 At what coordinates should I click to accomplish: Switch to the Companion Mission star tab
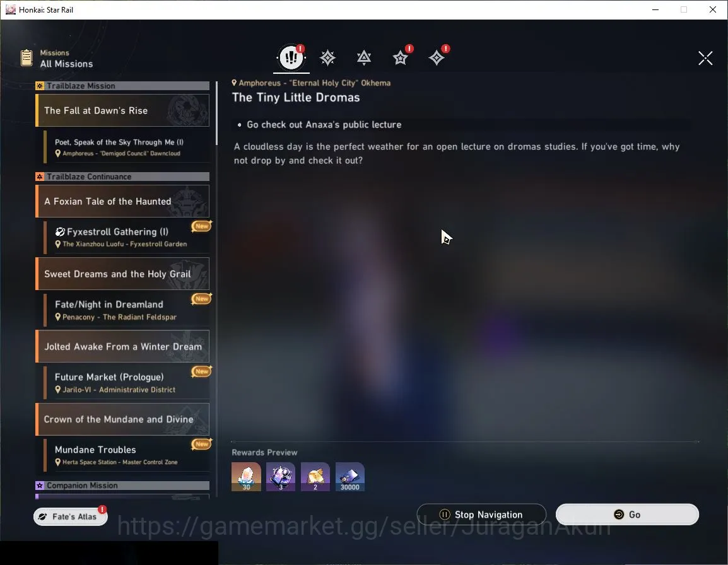coord(400,57)
